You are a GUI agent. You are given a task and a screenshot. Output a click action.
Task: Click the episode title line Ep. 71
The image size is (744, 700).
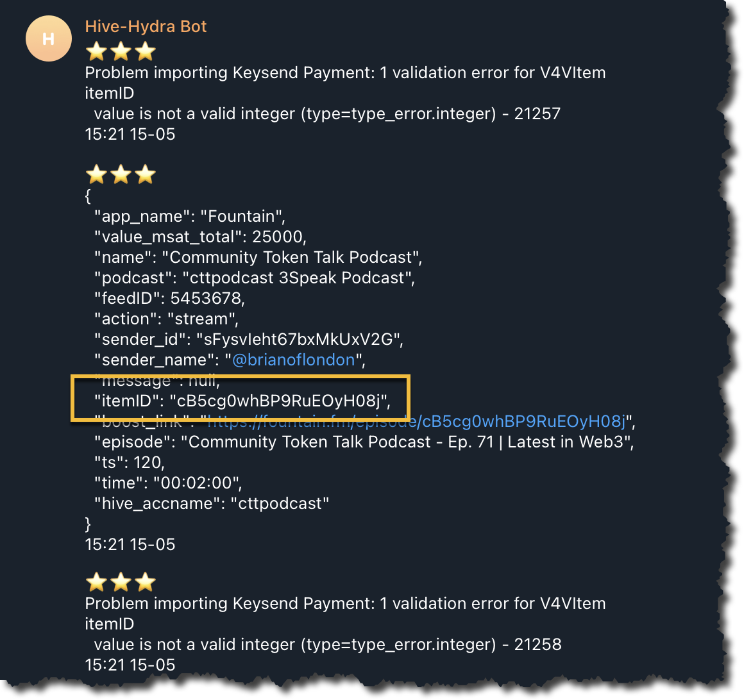[364, 442]
